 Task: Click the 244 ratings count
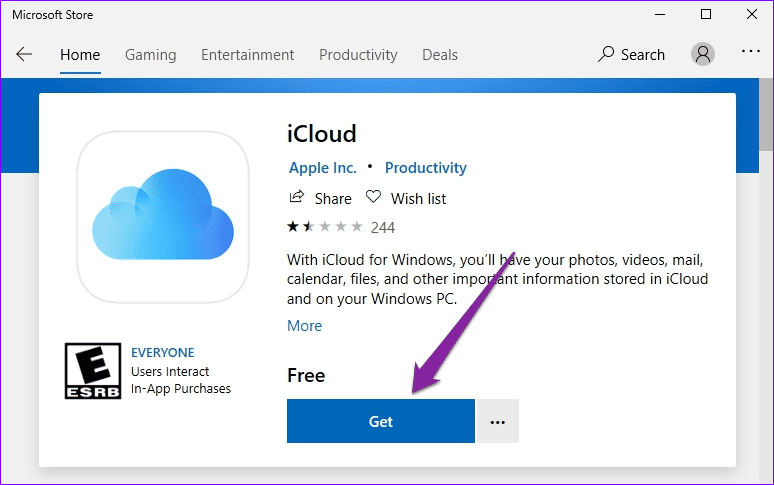[x=383, y=227]
